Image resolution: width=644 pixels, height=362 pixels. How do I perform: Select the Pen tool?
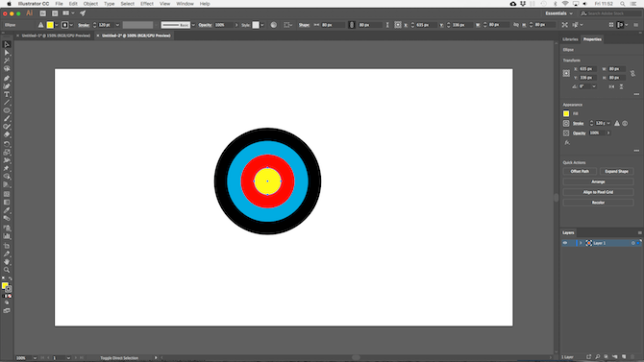coord(7,78)
